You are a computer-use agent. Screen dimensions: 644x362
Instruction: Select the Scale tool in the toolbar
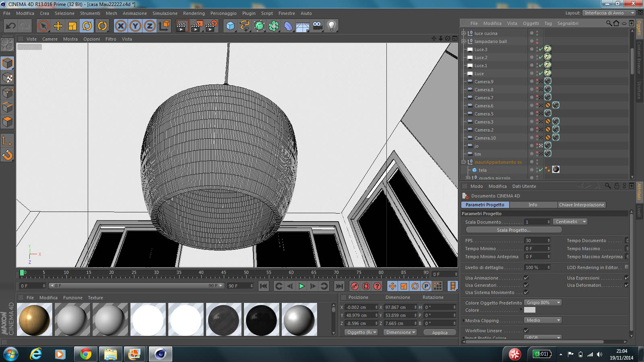point(72,26)
